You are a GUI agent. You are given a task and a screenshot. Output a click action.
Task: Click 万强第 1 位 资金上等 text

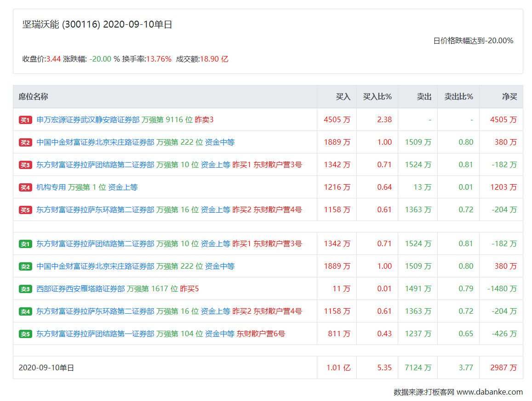coord(103,187)
